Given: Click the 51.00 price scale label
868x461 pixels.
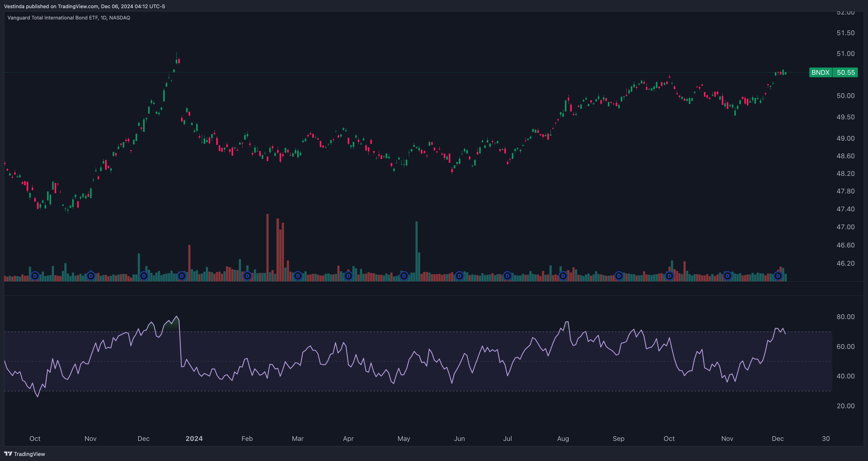Looking at the screenshot, I should click(x=846, y=54).
